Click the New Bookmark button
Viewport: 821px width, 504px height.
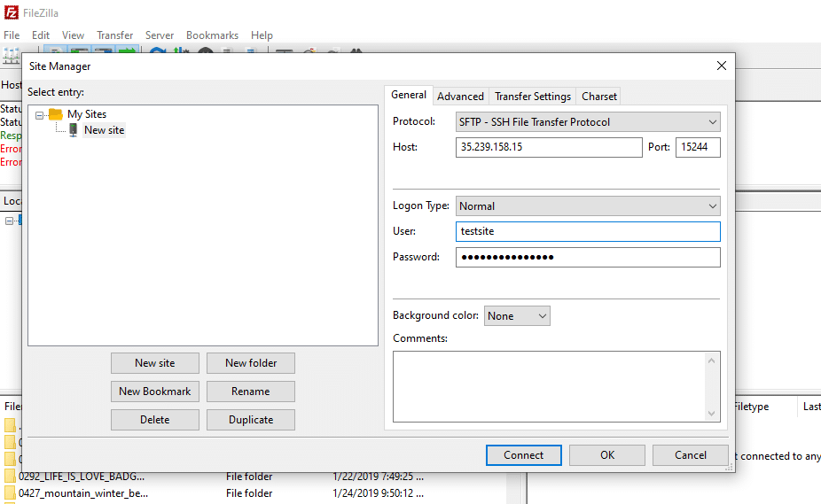pyautogui.click(x=155, y=392)
